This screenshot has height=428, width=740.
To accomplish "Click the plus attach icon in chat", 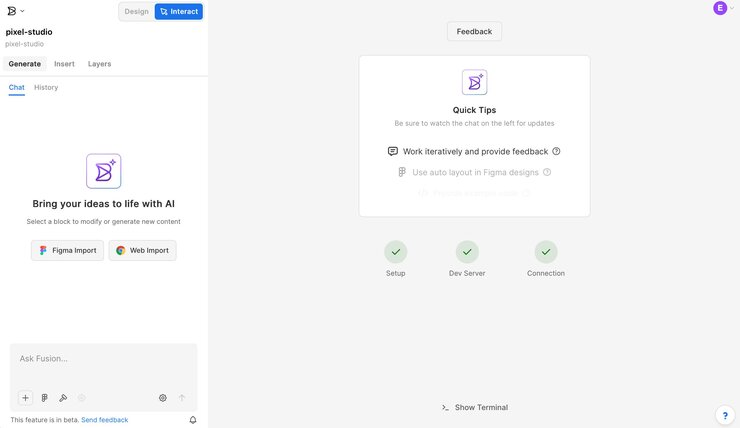I will (x=25, y=398).
